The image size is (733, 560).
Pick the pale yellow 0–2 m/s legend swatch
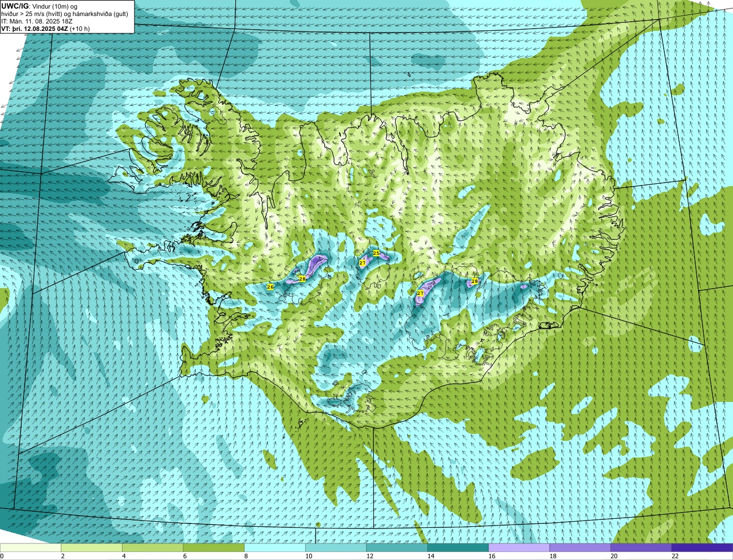[x=30, y=547]
